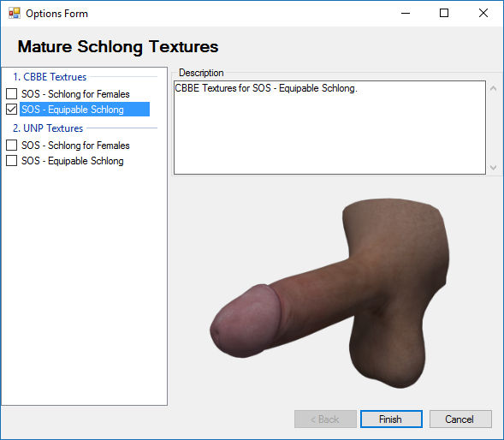This screenshot has height=440, width=504.
Task: Click the Cancel button
Action: 460,419
